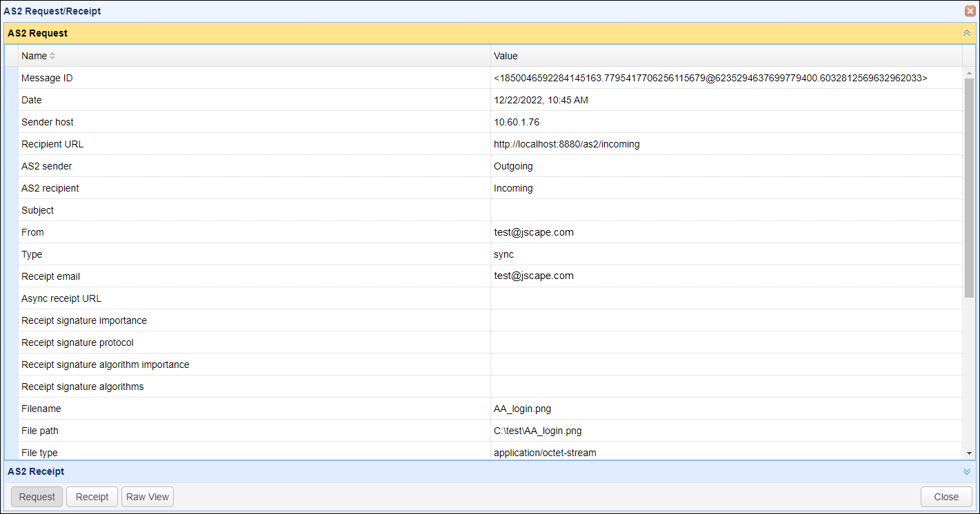Select the AA_login.png value
980x514 pixels.
[x=523, y=409]
